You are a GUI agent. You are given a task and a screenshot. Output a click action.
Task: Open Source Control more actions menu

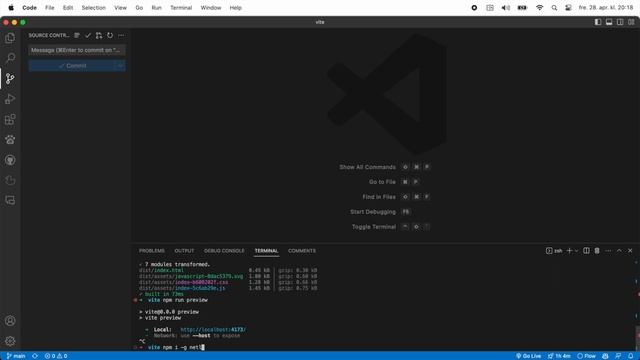point(121,36)
